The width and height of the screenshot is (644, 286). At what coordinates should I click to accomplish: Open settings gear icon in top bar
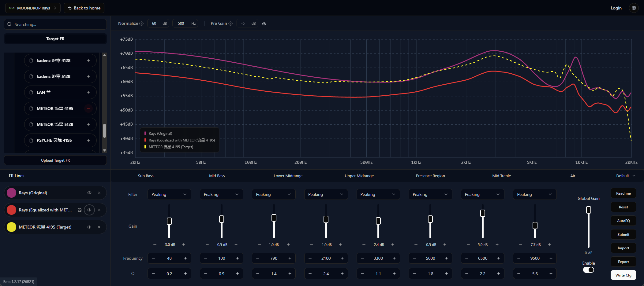[634, 8]
